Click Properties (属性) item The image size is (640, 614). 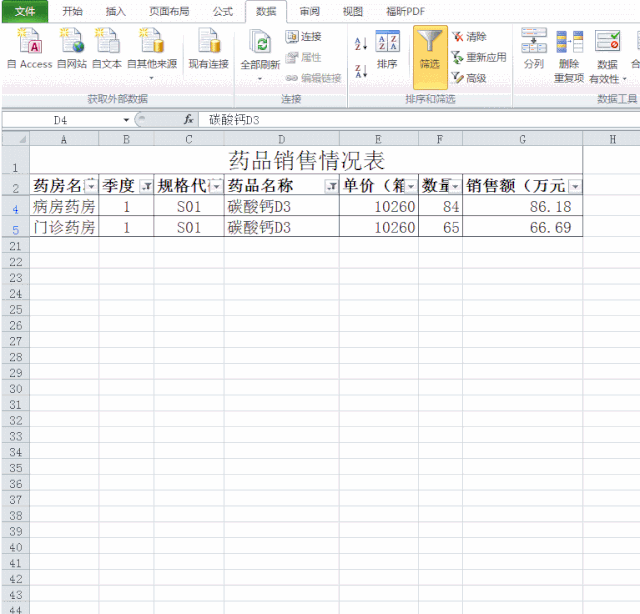[303, 58]
